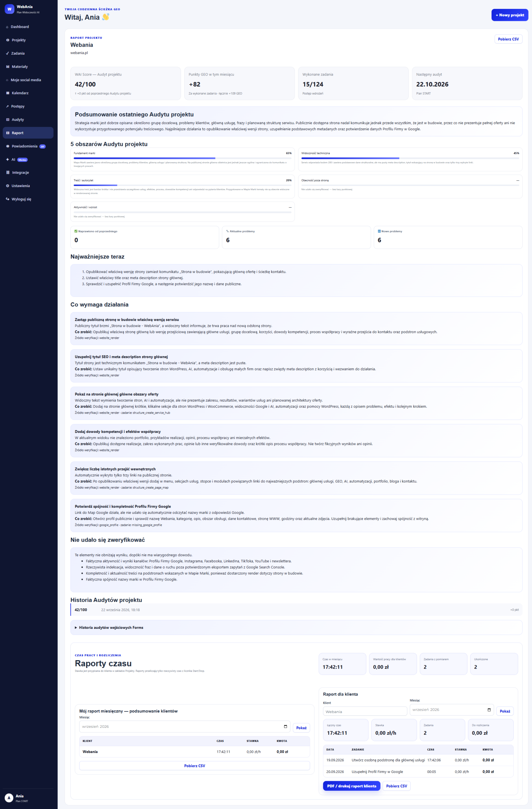Image resolution: width=532 pixels, height=809 pixels.
Task: Click Pobierz CSV under monthly summary table
Action: (x=195, y=766)
